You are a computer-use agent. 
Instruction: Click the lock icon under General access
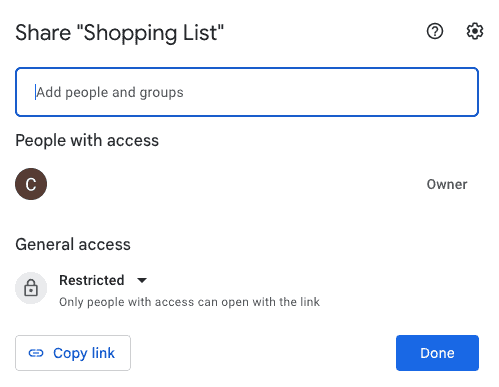31,288
